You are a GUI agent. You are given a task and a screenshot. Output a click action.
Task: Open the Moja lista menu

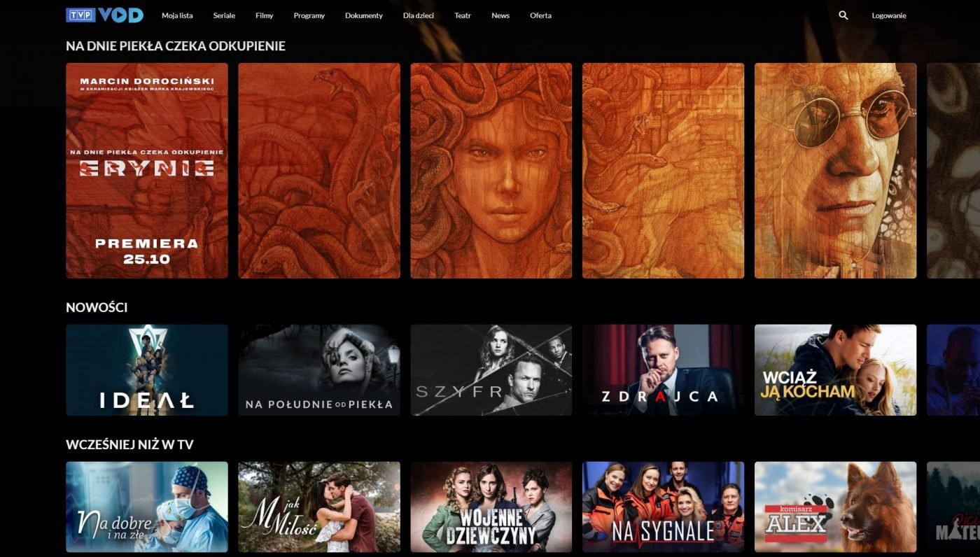(177, 15)
